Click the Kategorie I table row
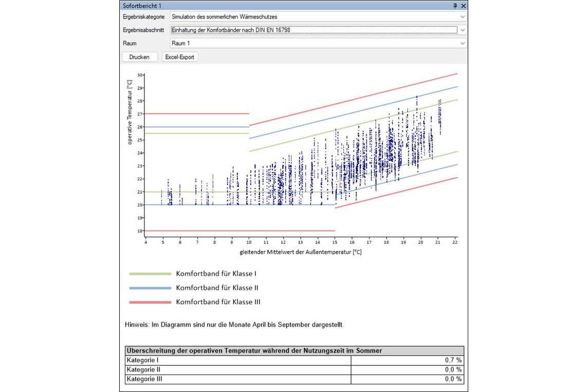This screenshot has height=392, width=588. coord(295,360)
